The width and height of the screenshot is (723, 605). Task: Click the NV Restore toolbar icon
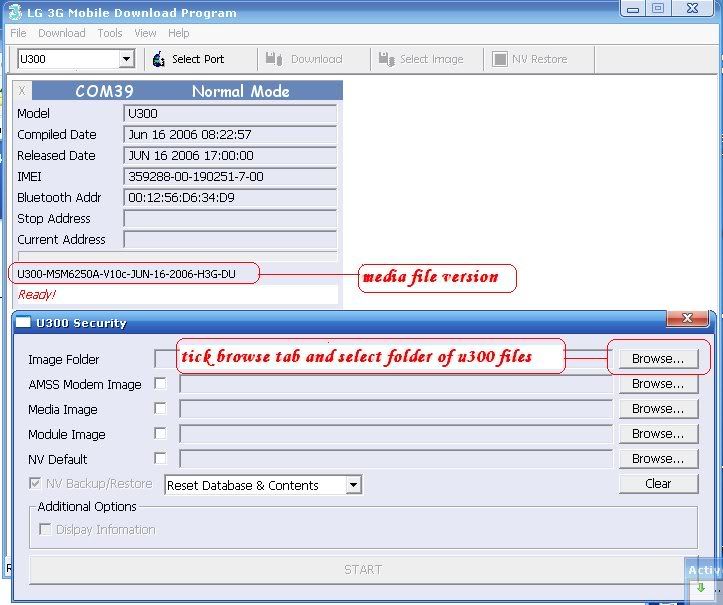(x=500, y=59)
